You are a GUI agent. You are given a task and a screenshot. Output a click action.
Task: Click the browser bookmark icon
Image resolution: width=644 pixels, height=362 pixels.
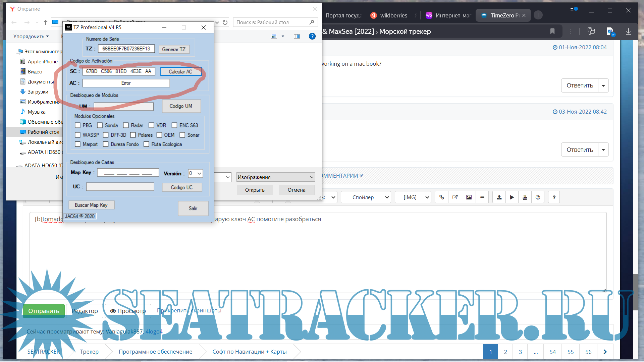[552, 31]
